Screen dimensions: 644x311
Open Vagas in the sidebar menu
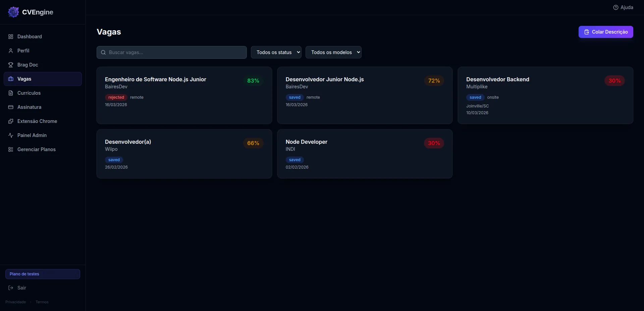[43, 79]
